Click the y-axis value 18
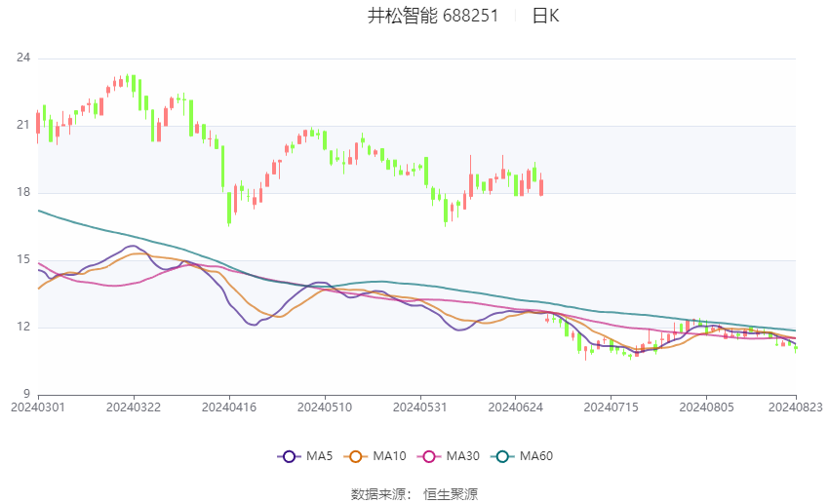 23,192
